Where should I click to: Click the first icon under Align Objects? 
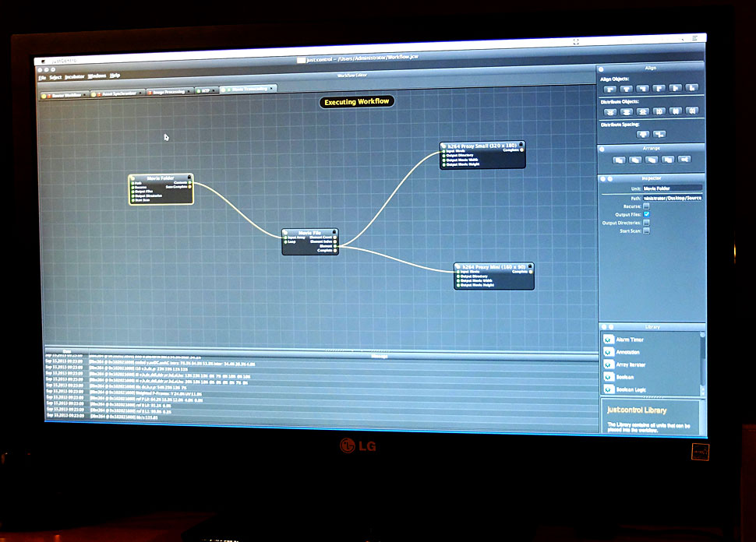point(610,88)
